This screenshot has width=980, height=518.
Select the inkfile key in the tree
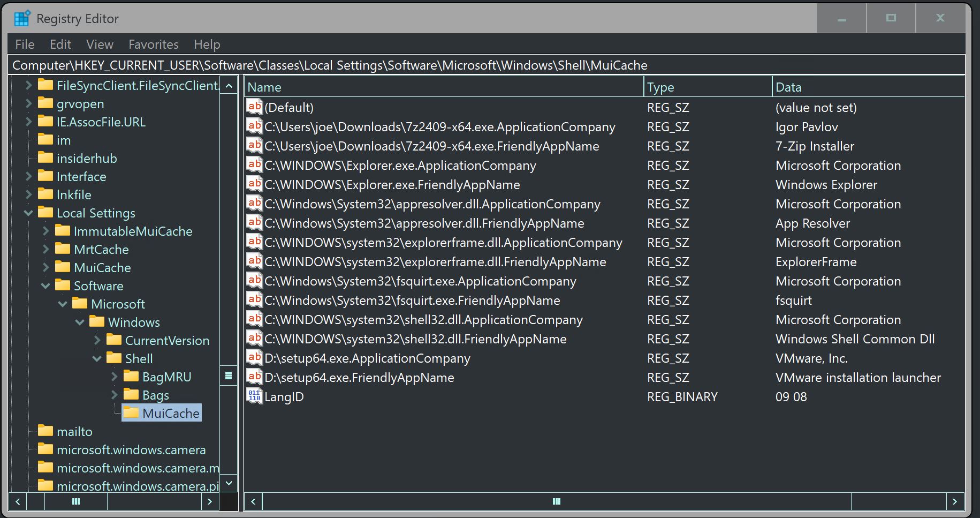tap(74, 194)
